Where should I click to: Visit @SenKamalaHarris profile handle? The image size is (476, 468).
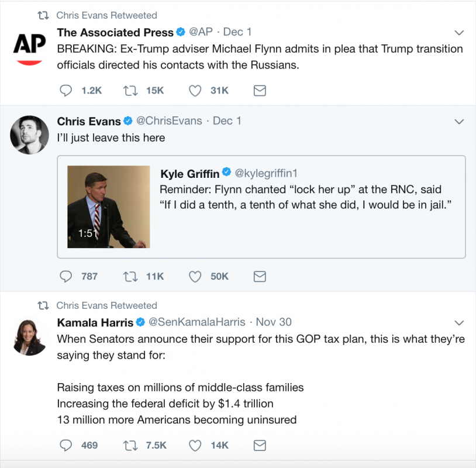[x=196, y=322]
